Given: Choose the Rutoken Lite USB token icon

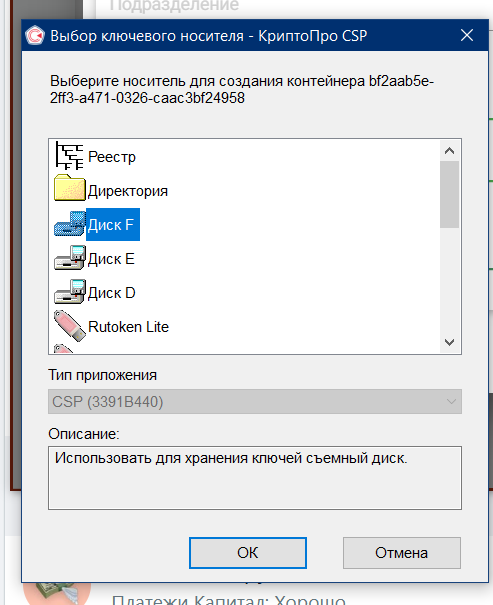Looking at the screenshot, I should 69,326.
